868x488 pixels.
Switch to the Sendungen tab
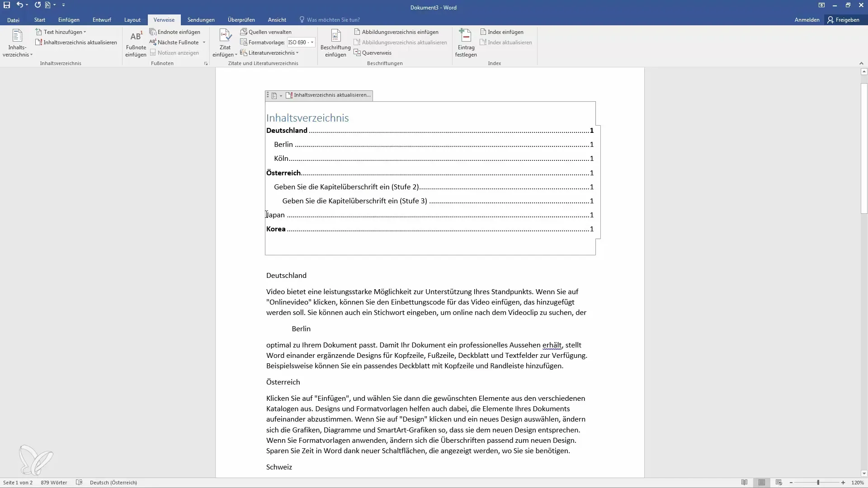[201, 20]
